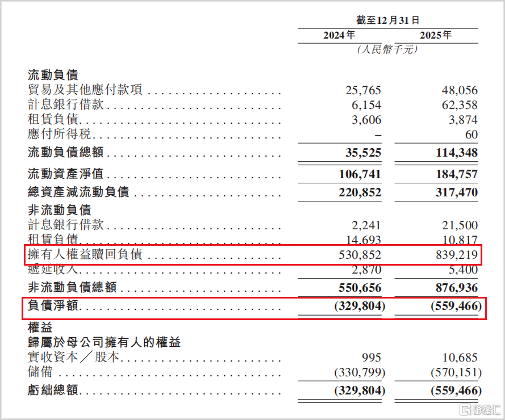Click the 839,219 redemption liability value
Viewport: 505px width, 420px height.
[457, 255]
